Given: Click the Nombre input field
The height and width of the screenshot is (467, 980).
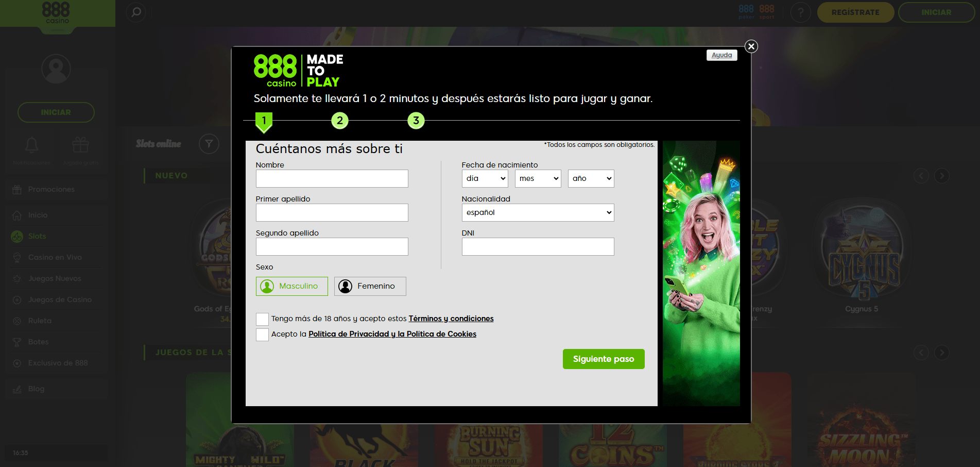Looking at the screenshot, I should tap(332, 178).
